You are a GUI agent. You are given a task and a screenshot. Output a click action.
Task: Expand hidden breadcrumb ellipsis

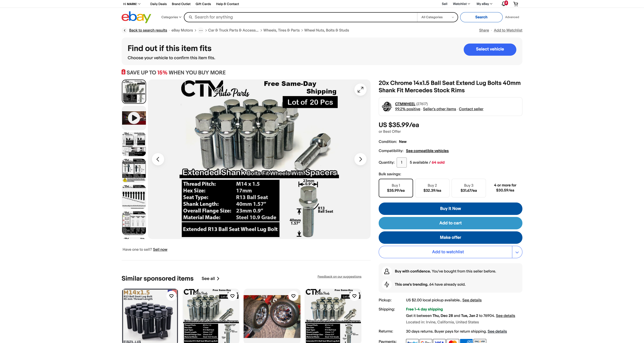coord(201,30)
